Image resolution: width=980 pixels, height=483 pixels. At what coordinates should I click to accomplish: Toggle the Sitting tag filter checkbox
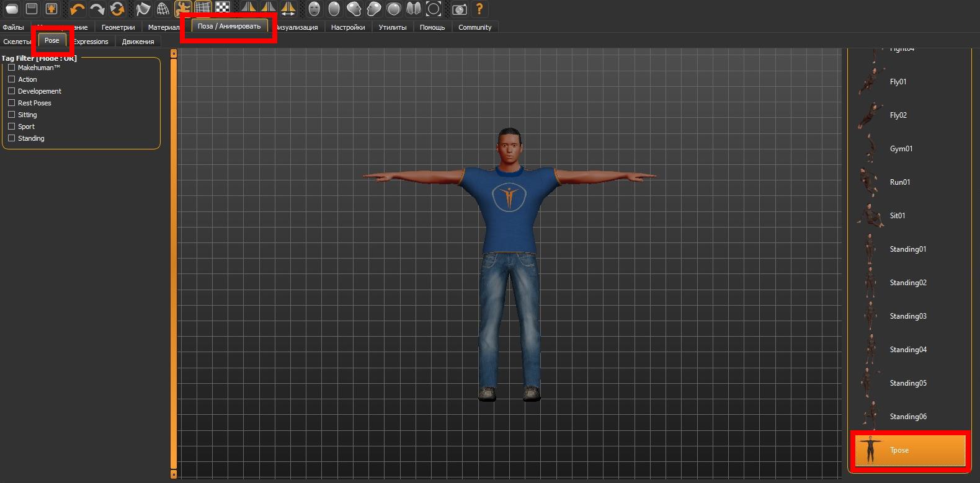[11, 115]
